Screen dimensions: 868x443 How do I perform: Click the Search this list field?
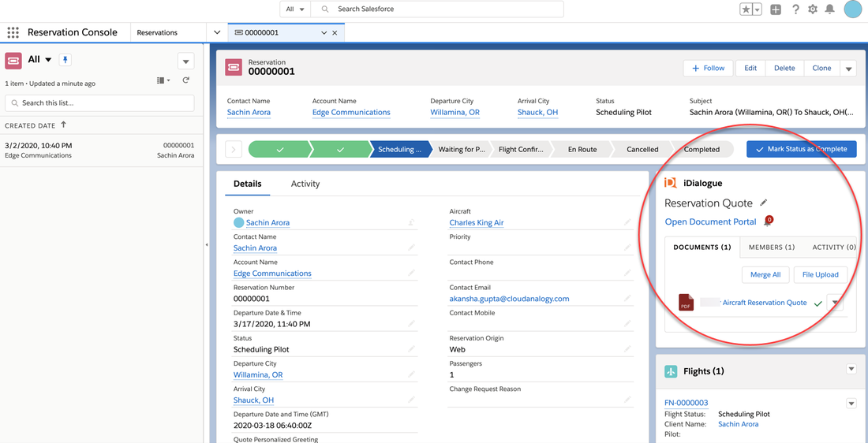tap(99, 103)
